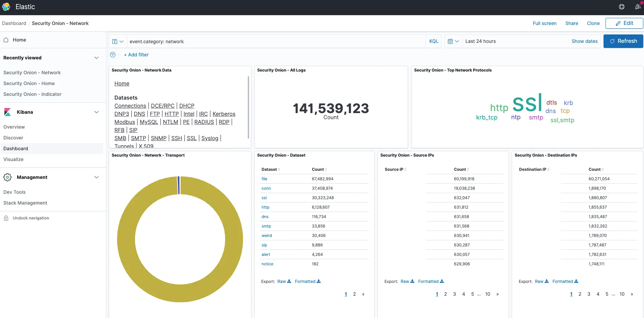644x318 pixels.
Task: Download Raw export icon in Source IPs
Action: coord(412,281)
